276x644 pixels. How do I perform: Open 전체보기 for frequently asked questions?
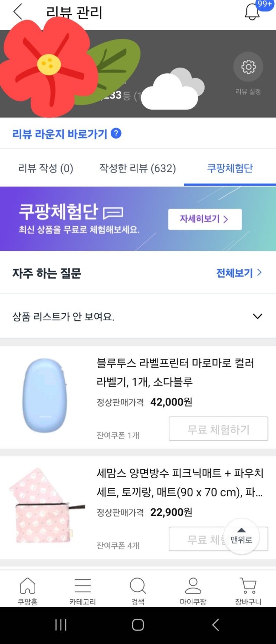coord(239,273)
